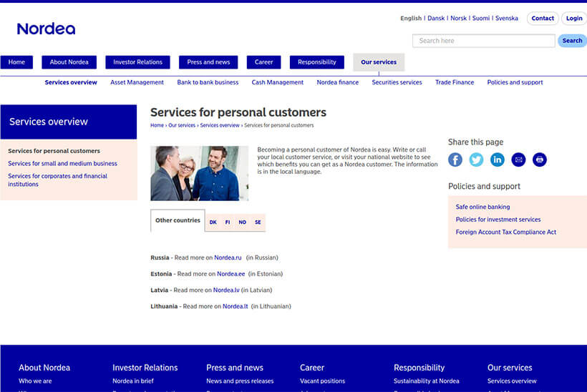
Task: Share page on Facebook icon
Action: click(455, 160)
